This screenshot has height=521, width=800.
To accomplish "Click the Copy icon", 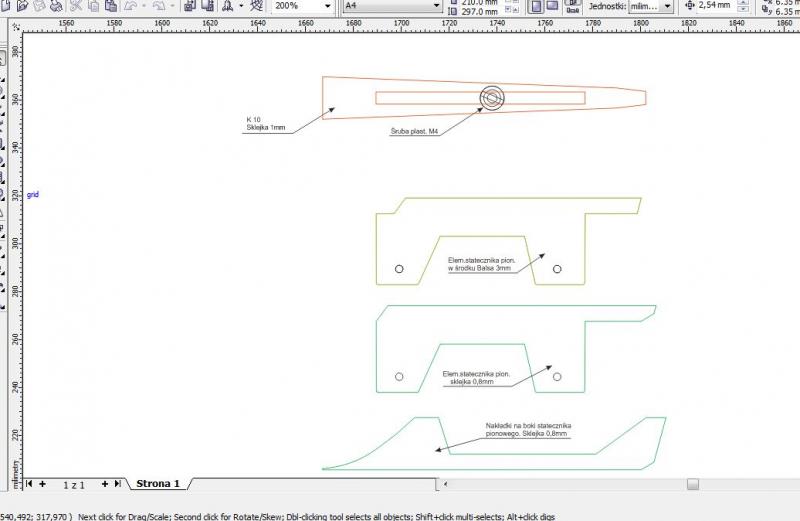I will pos(91,5).
